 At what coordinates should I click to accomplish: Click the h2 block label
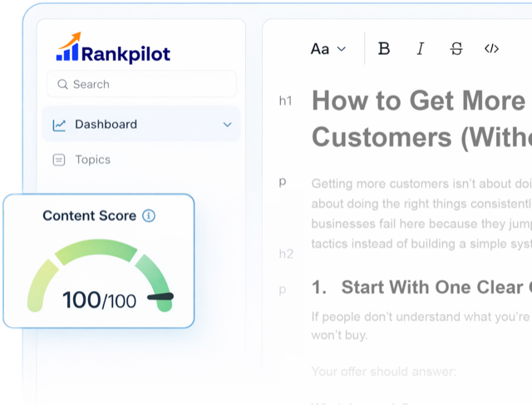[x=286, y=254]
